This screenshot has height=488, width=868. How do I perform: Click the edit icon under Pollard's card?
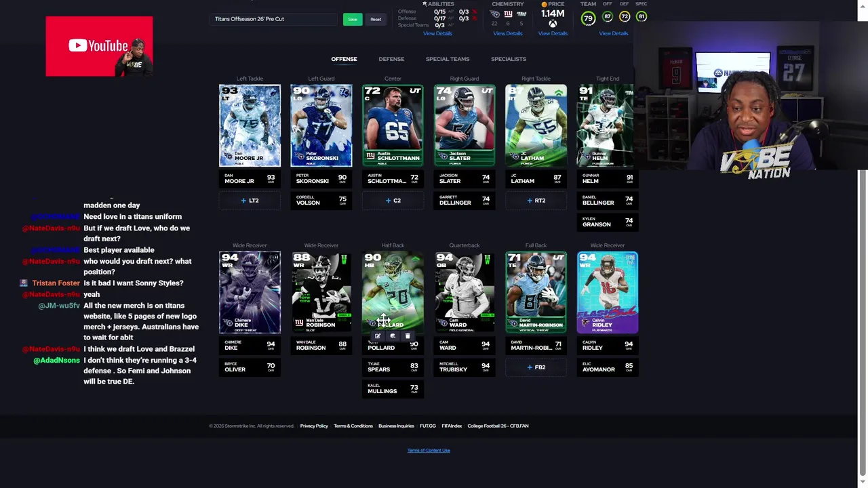click(x=378, y=336)
